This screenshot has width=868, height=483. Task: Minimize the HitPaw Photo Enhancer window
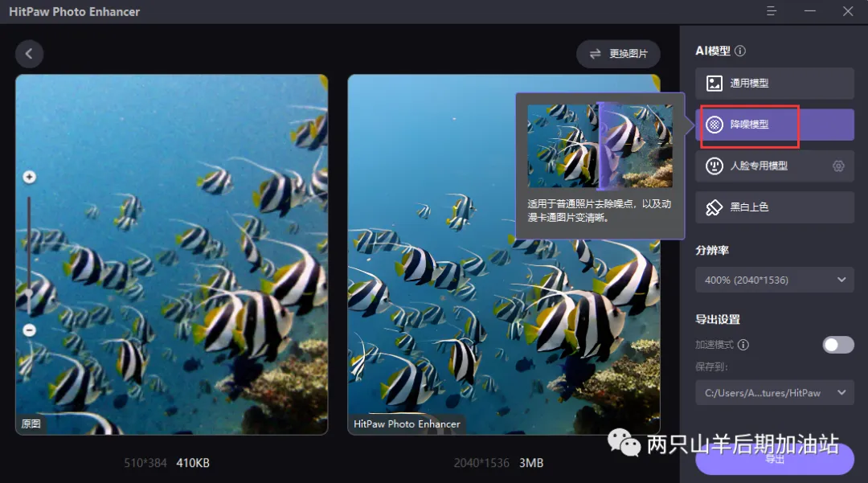point(810,11)
